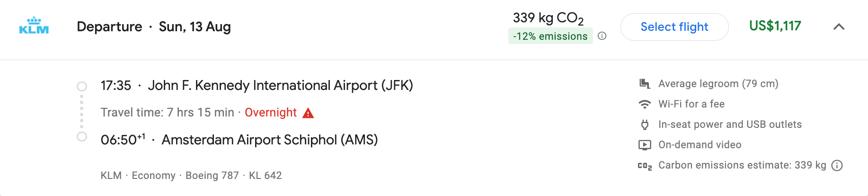Click John F. Kennedy International Airport text
The width and height of the screenshot is (868, 196).
(x=280, y=86)
